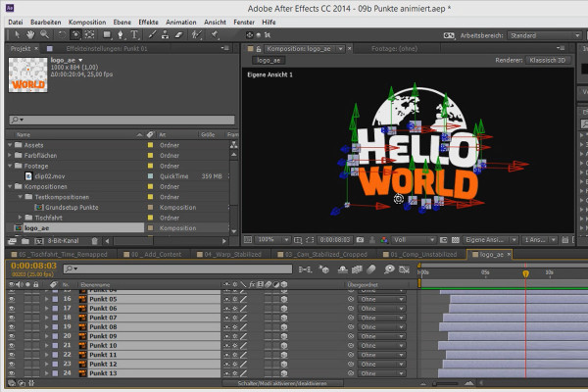This screenshot has height=392, width=588.
Task: Click the motion blur icon in timeline
Action: point(370,269)
